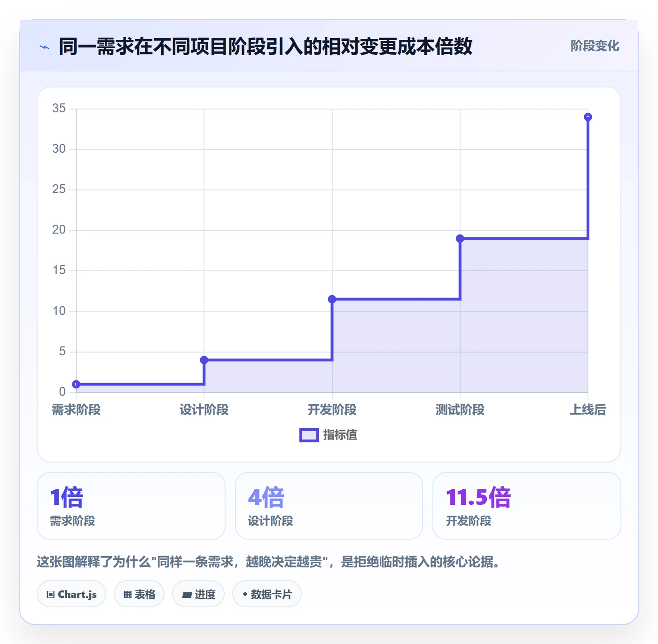
Task: Click the 测试阶段 x-axis label
Action: click(x=460, y=410)
